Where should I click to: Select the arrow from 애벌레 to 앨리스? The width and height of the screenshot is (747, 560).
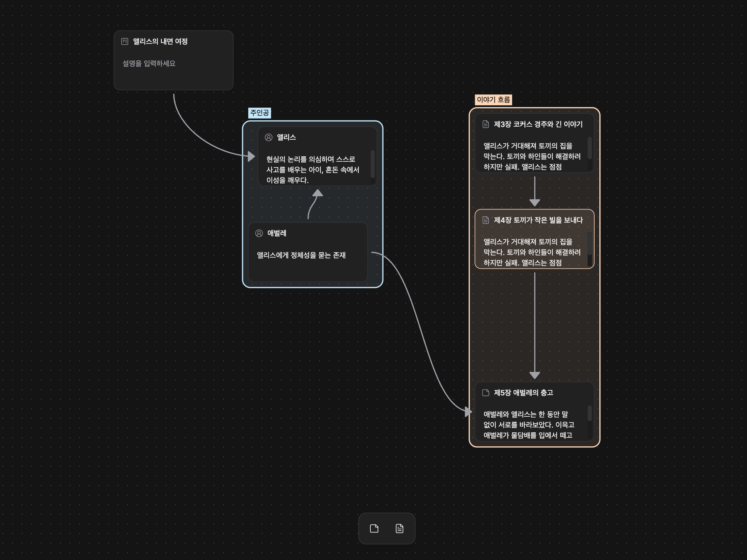(312, 205)
